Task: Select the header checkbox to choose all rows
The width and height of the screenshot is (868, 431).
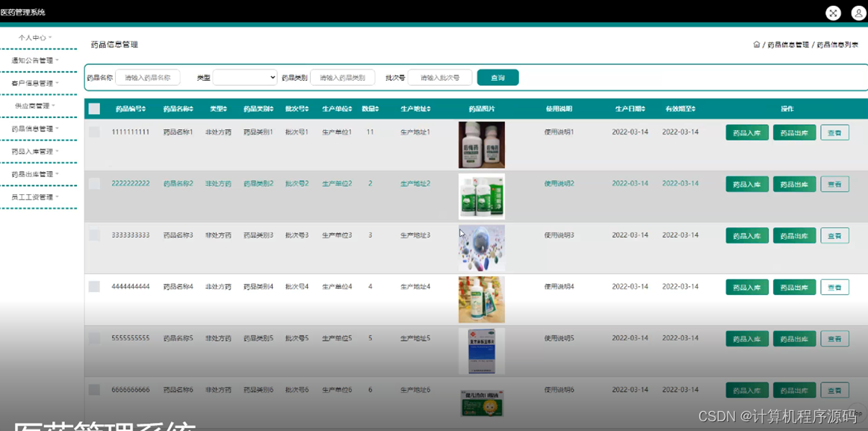Action: (x=94, y=108)
